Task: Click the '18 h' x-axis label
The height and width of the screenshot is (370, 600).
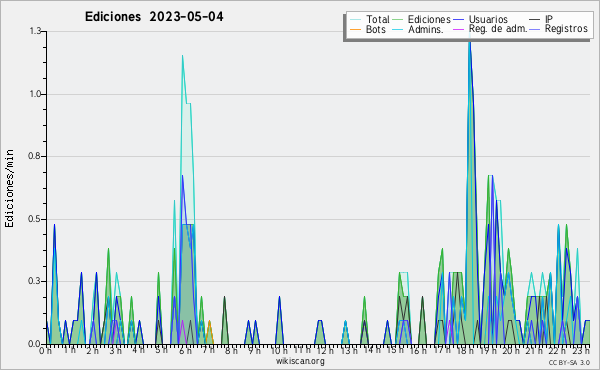Action: click(x=466, y=351)
